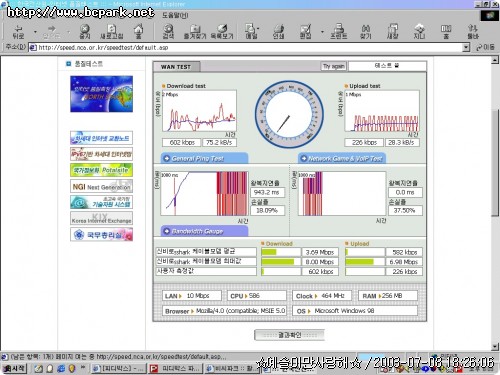Click the Print toolbar icon
This screenshot has height=375, width=500.
coord(279,32)
